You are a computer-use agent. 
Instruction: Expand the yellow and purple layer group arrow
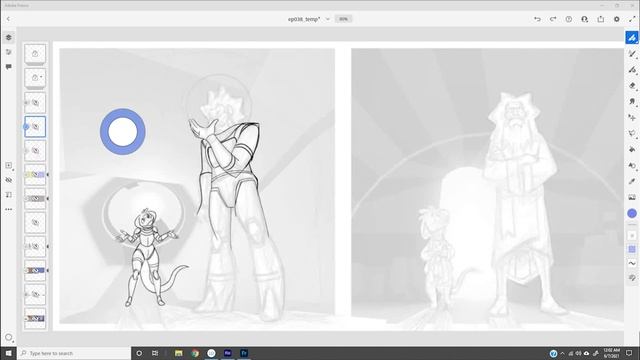(48, 175)
